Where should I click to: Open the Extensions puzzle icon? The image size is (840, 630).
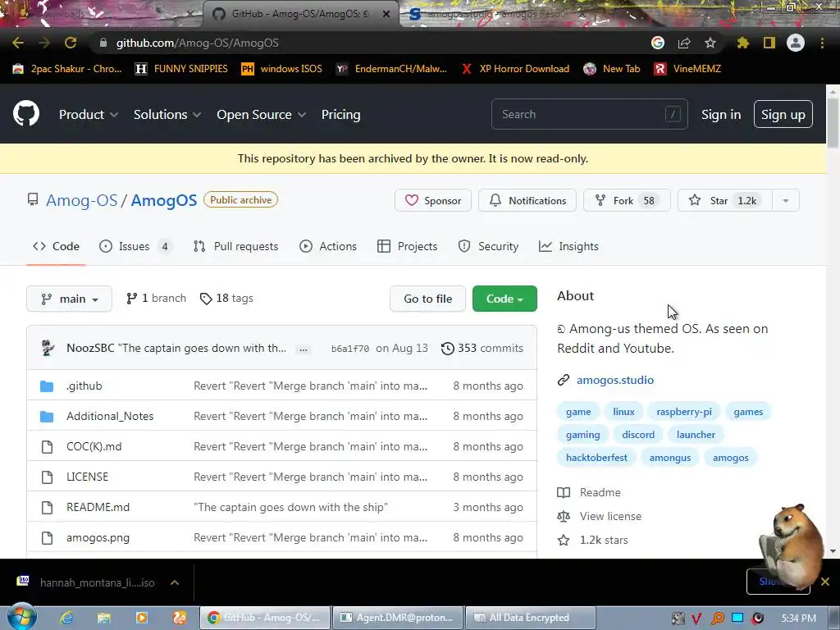pos(742,43)
